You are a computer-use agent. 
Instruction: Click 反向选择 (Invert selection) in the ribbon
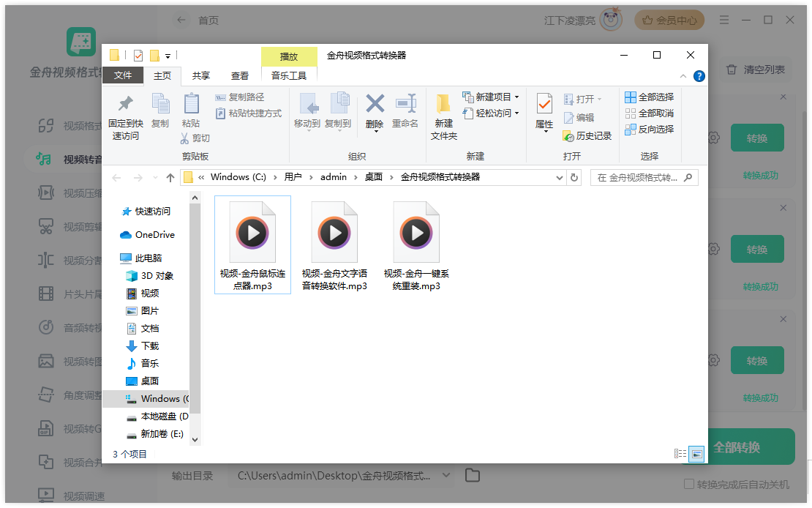pos(650,129)
